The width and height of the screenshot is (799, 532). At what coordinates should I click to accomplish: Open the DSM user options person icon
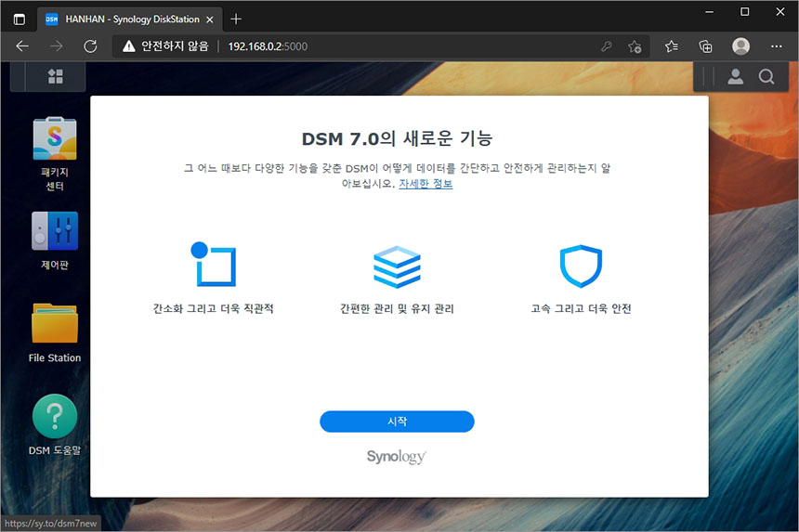[x=735, y=77]
